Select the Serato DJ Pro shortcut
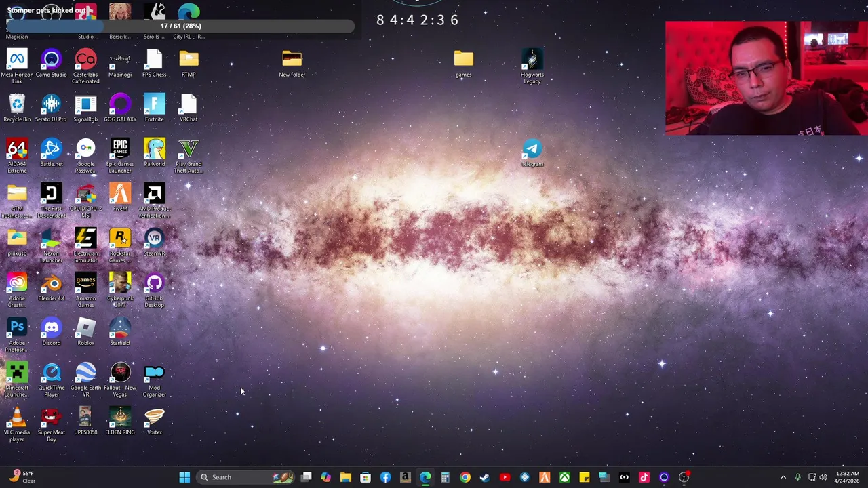 pos(52,108)
